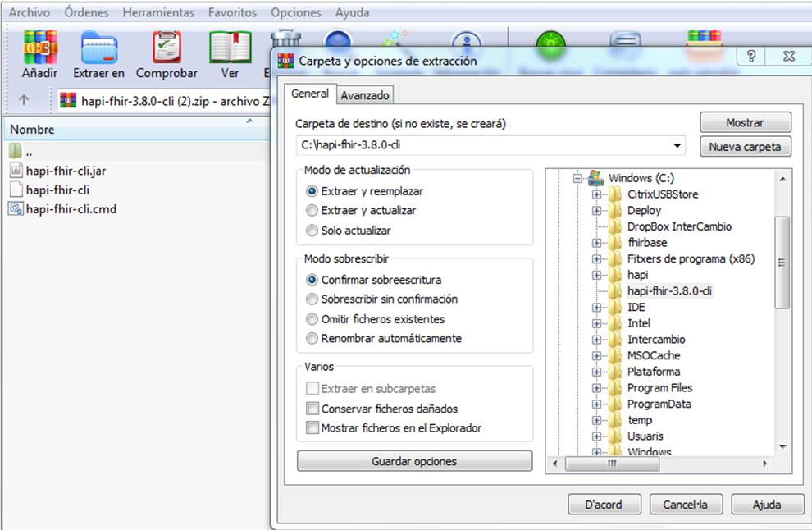This screenshot has height=530, width=812.
Task: Expand the CitrixUSBStore folder node
Action: [596, 194]
